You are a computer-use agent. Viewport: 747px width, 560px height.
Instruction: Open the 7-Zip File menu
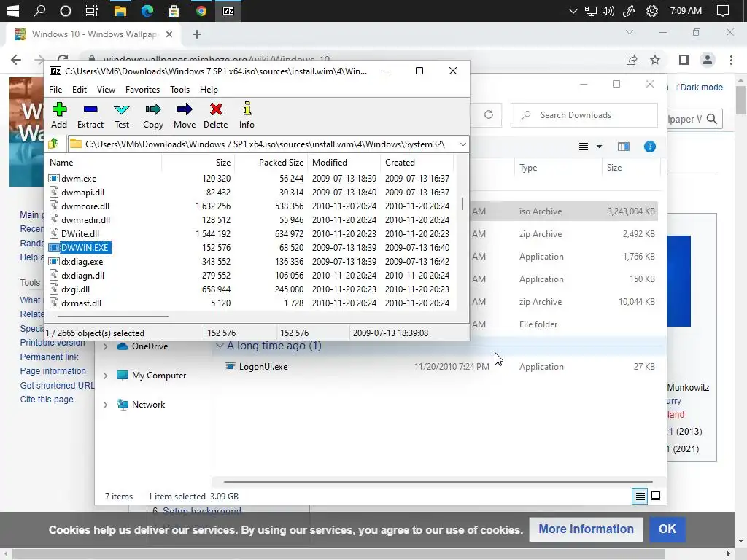click(55, 90)
